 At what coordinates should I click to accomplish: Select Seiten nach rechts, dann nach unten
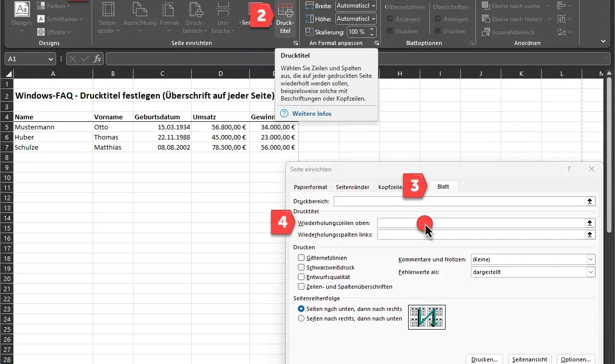pos(301,318)
